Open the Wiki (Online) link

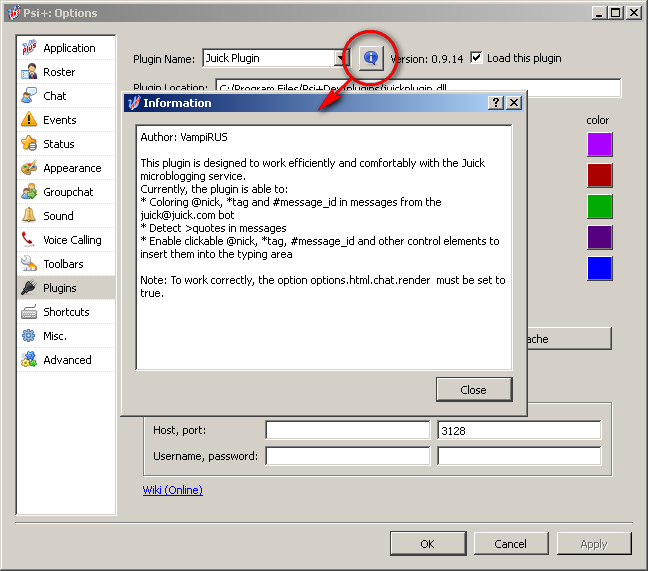173,490
